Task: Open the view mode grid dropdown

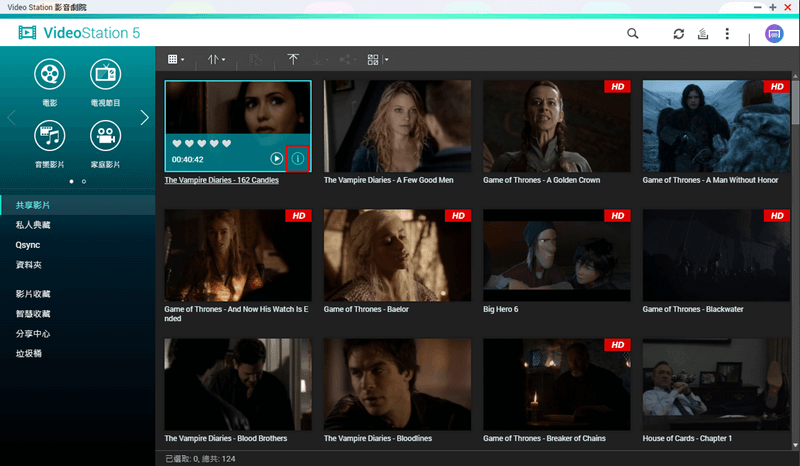Action: click(176, 60)
